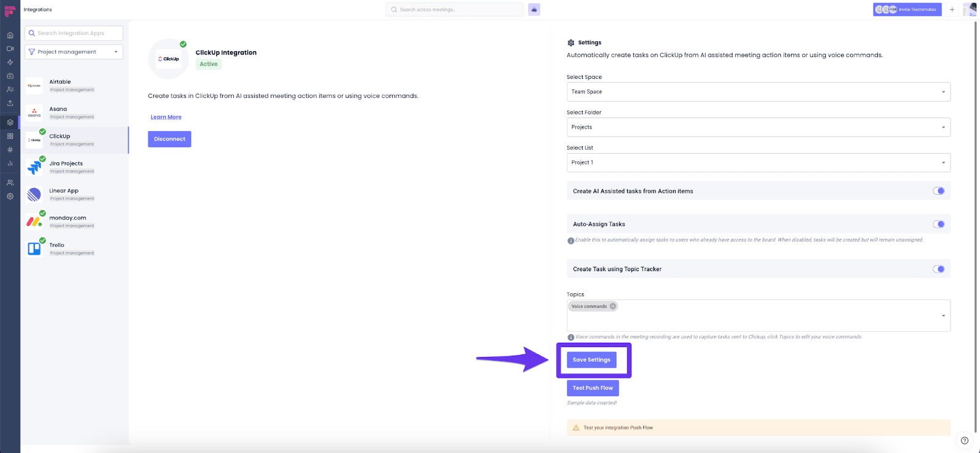Click the Invite Teammates button
Image resolution: width=980 pixels, height=453 pixels.
click(908, 10)
